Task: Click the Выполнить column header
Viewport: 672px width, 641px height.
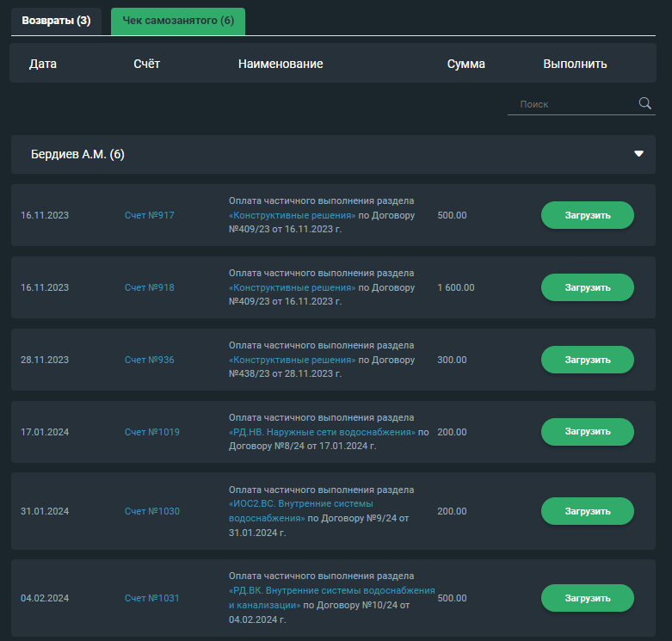Action: point(575,64)
